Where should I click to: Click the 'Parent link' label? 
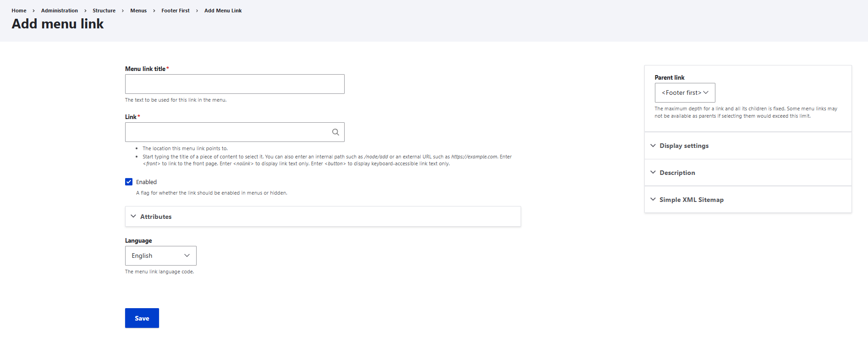pyautogui.click(x=670, y=77)
